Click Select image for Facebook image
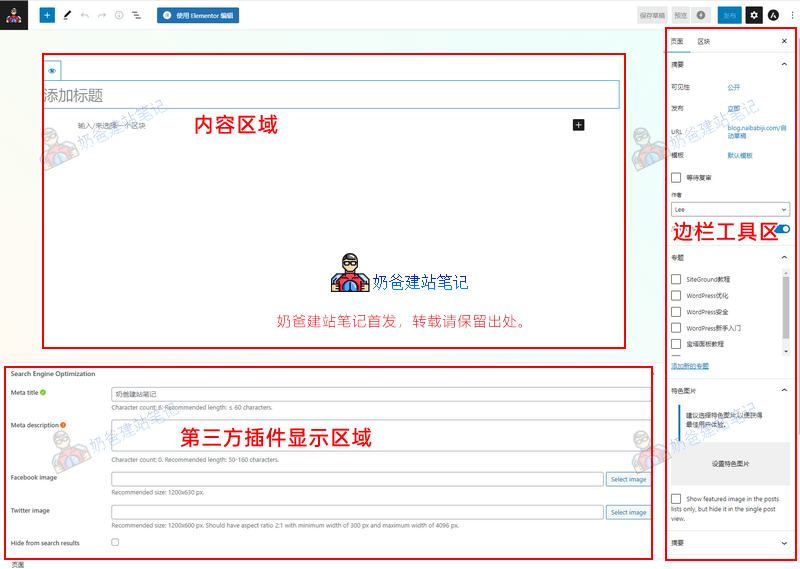This screenshot has width=800, height=569. click(628, 479)
